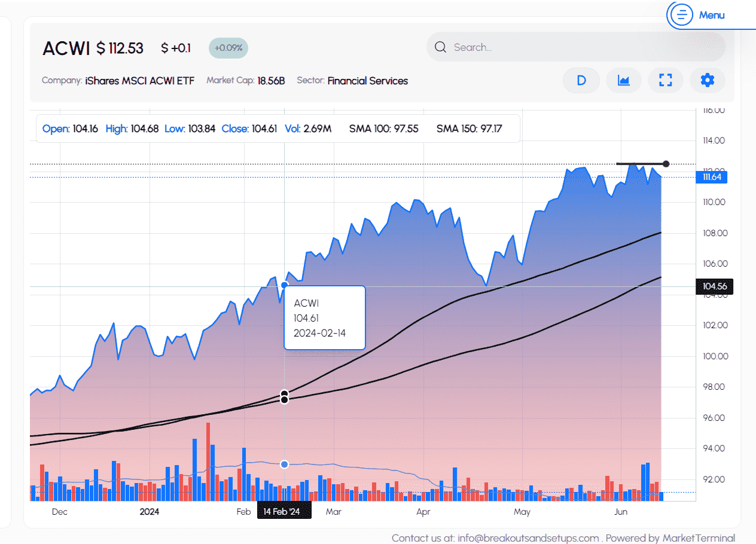This screenshot has width=756, height=544.
Task: Click the 111.64 current price tag
Action: click(x=712, y=177)
